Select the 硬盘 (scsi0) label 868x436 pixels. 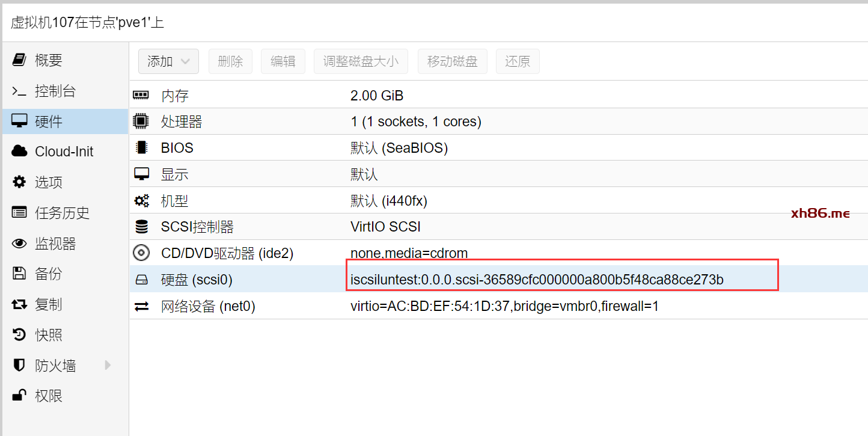tap(197, 280)
